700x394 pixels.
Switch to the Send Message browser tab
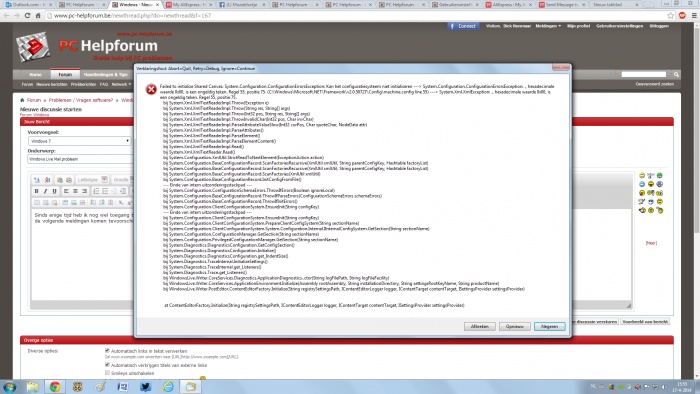[562, 4]
